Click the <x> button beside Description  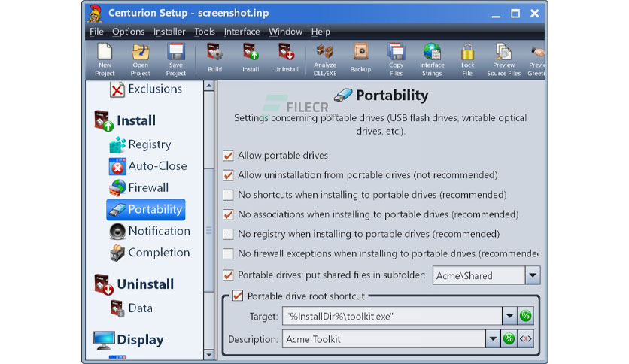[x=525, y=338]
